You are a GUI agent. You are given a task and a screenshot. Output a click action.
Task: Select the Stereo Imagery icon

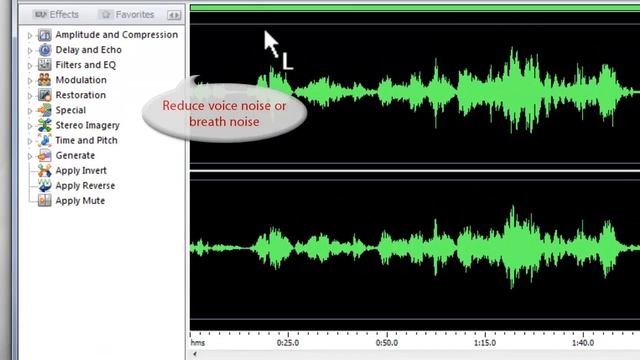coord(44,125)
